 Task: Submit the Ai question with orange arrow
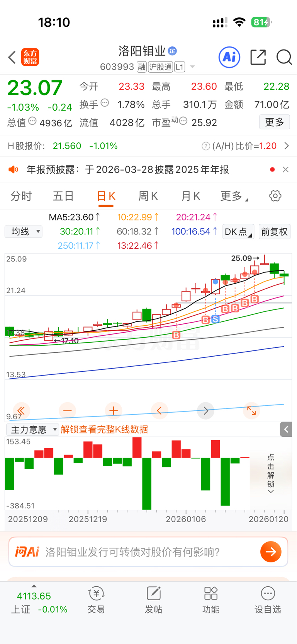click(x=271, y=552)
